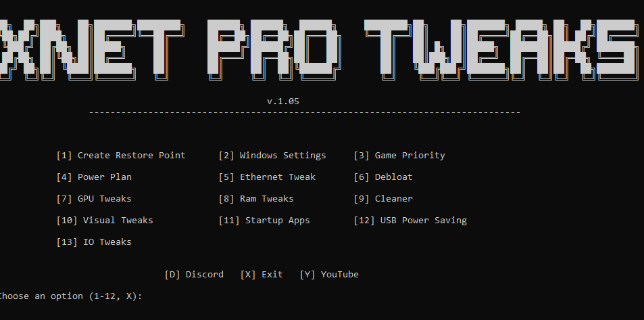Open the Visual Tweaks option

click(105, 221)
